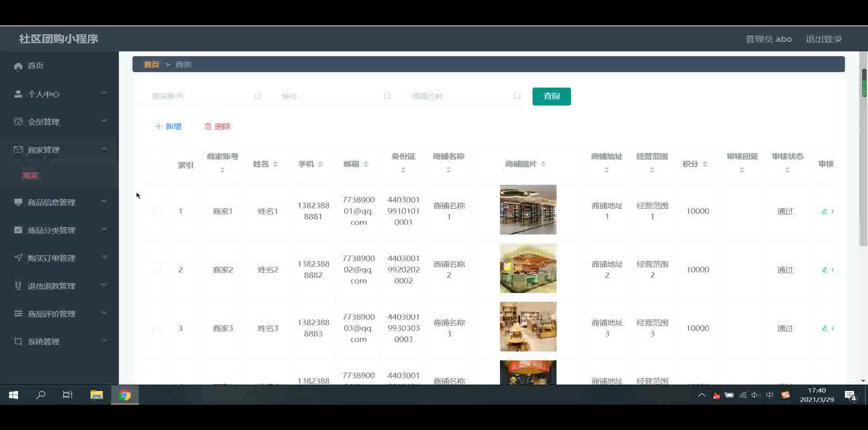868x430 pixels.
Task: Sort table by 邮箱 column arrows
Action: (x=366, y=164)
